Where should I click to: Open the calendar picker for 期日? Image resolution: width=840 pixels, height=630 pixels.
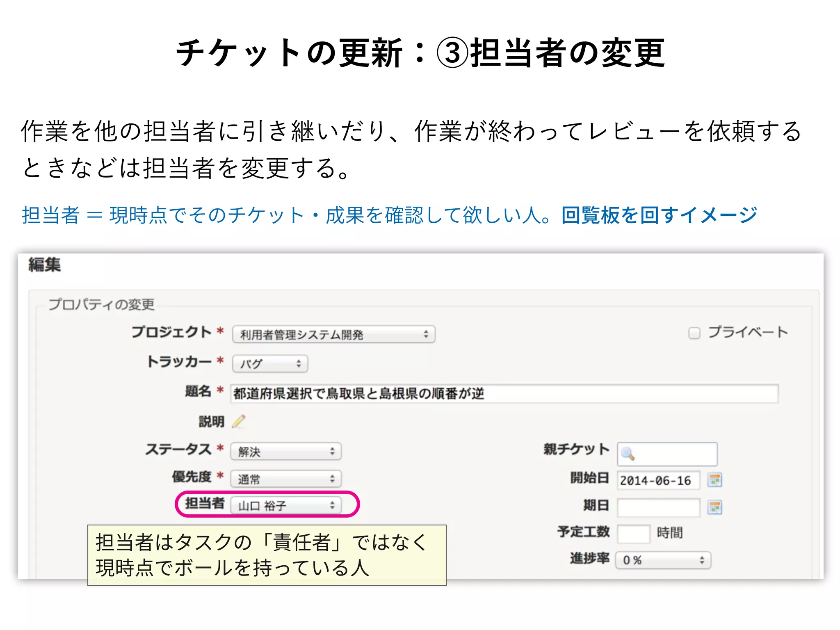click(x=714, y=507)
